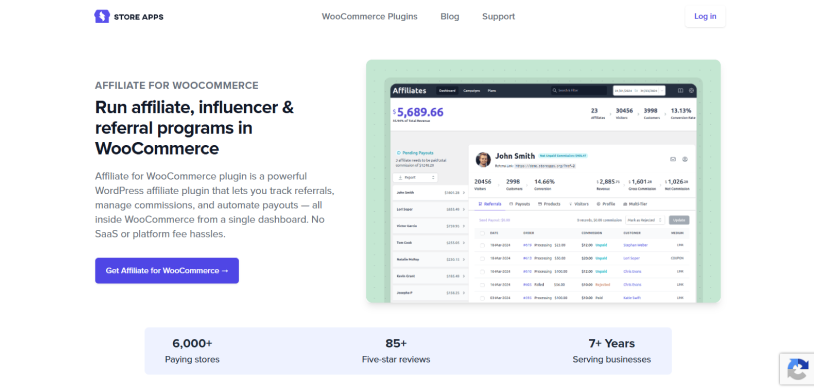Expand Lori Soper row chevron
The height and width of the screenshot is (390, 814).
tap(464, 209)
